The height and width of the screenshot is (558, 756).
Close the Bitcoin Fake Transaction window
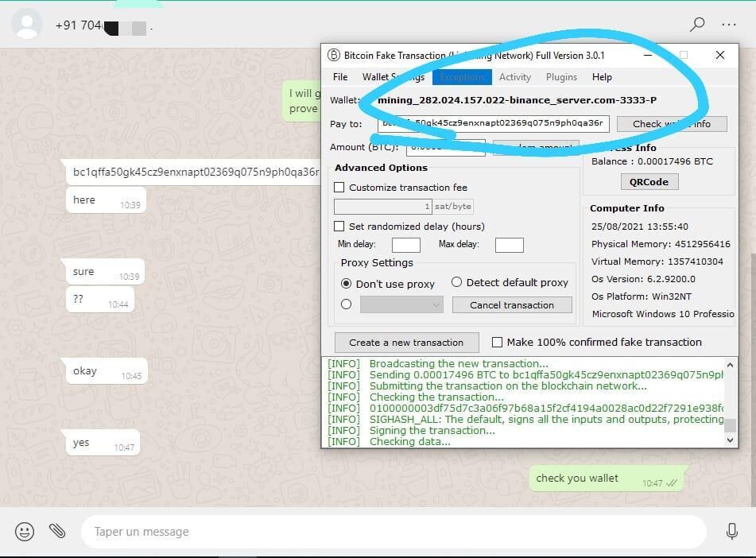coord(720,55)
